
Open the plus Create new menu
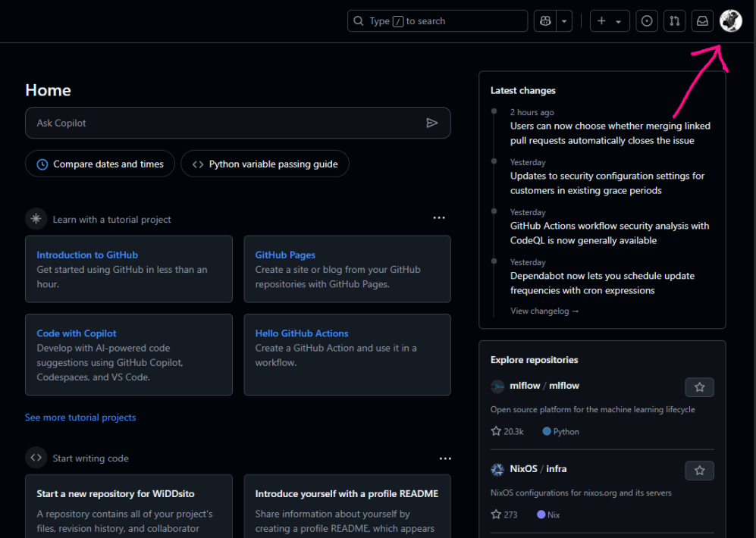pos(610,21)
